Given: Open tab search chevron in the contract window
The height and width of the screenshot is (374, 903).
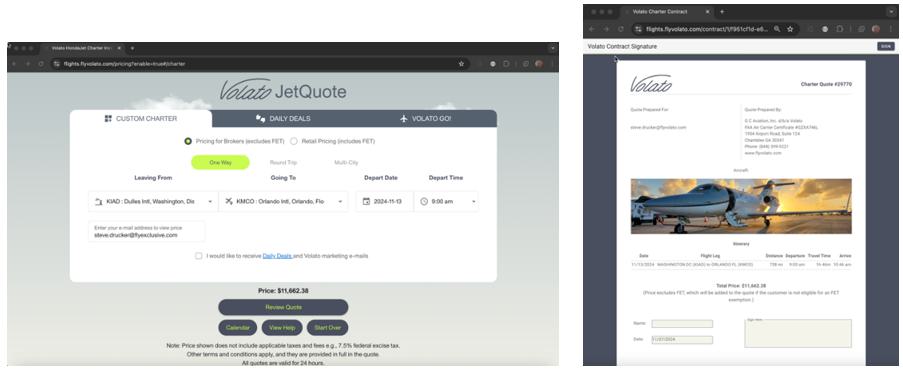Looking at the screenshot, I should (x=890, y=12).
